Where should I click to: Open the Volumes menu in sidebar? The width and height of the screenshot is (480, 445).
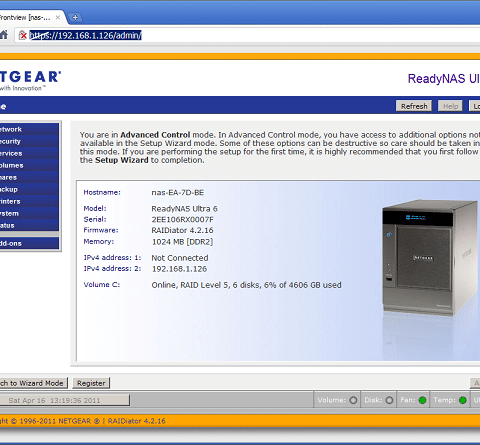pos(29,165)
